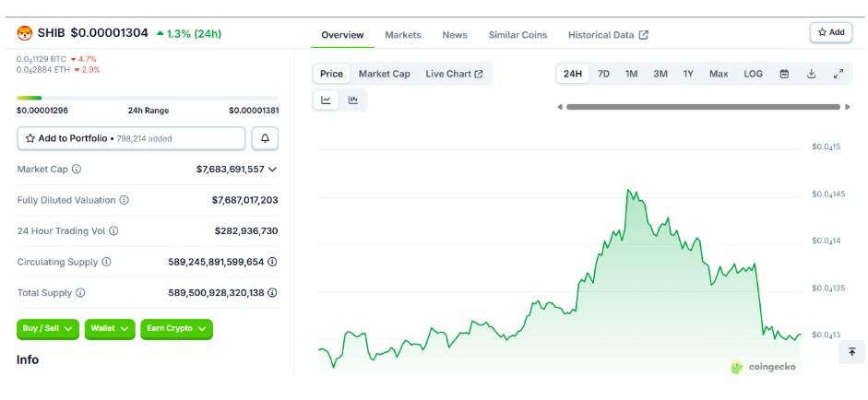The height and width of the screenshot is (400, 868).
Task: Open the calendar date range picker icon
Action: coord(784,74)
